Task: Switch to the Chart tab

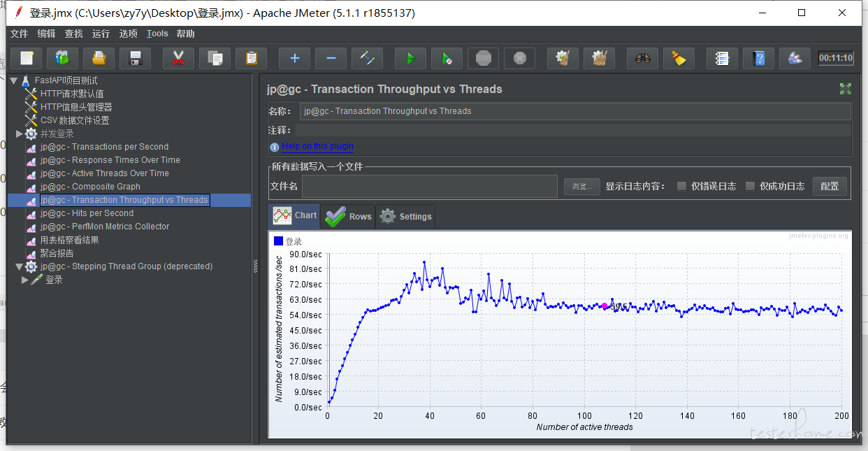Action: [295, 216]
